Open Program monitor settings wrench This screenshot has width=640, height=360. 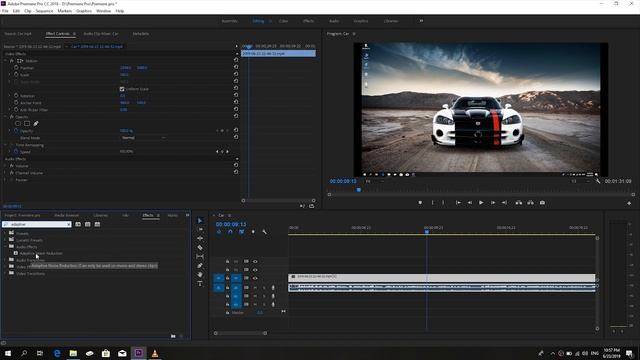598,181
